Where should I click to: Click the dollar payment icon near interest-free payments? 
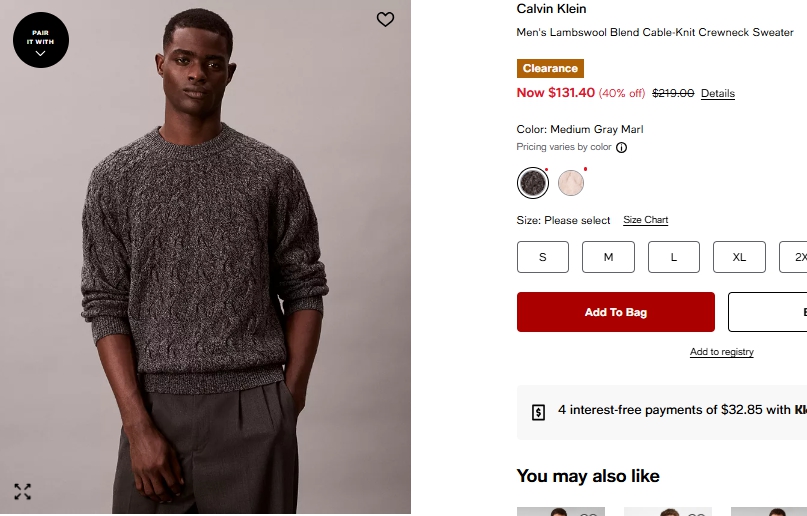[x=538, y=411]
